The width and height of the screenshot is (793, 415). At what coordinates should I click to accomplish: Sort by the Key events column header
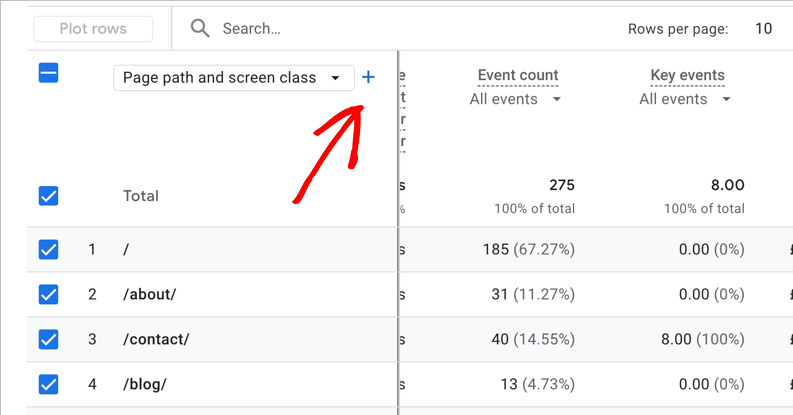click(x=687, y=75)
